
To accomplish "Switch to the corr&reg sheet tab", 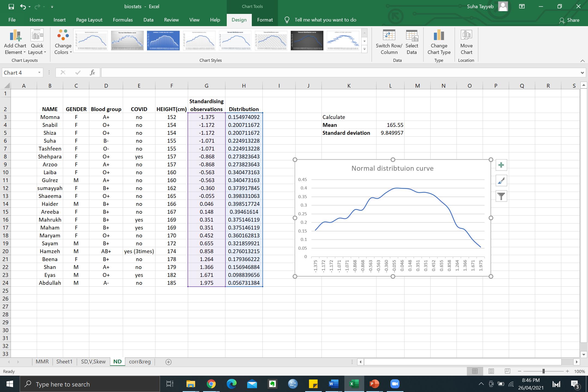I will click(x=140, y=362).
